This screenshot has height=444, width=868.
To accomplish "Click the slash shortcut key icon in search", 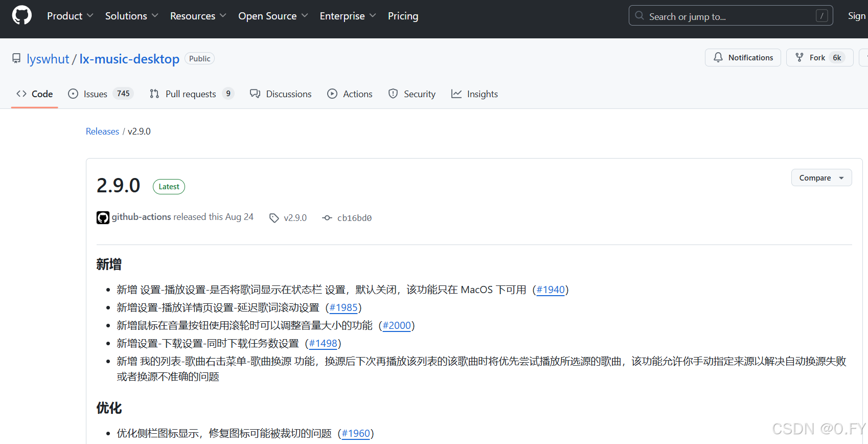I will (x=822, y=16).
